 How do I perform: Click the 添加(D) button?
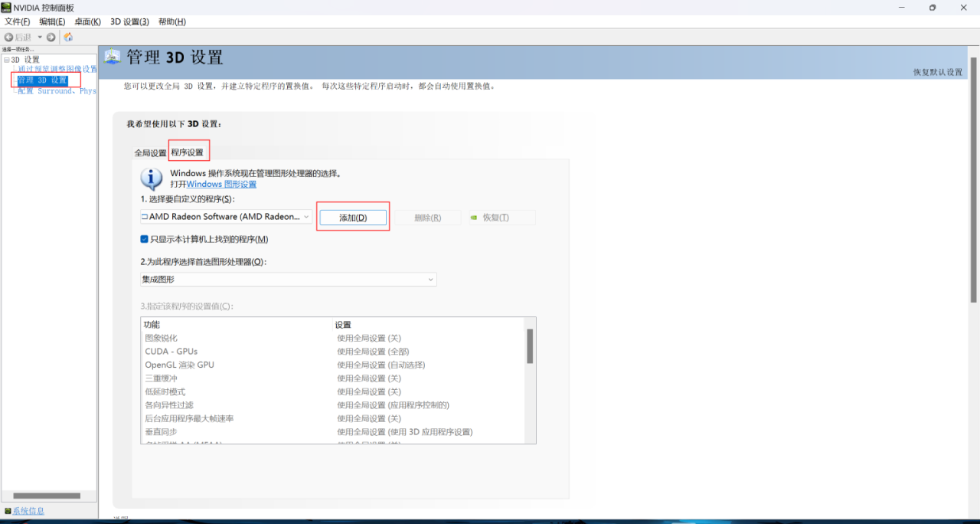point(352,217)
